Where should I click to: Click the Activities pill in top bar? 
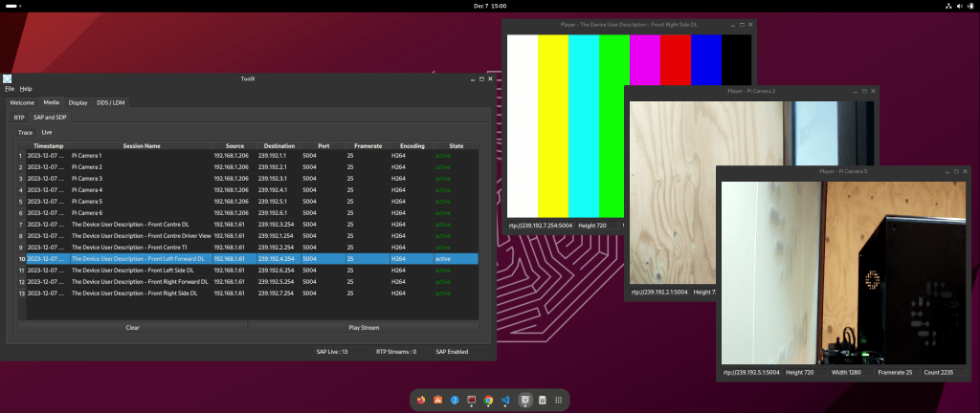coord(13,6)
